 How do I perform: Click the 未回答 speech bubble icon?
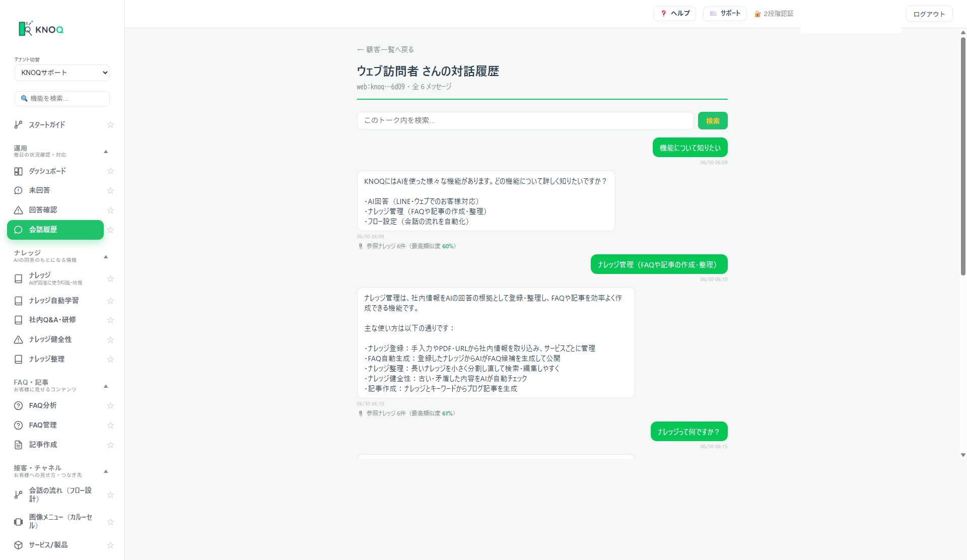point(18,190)
